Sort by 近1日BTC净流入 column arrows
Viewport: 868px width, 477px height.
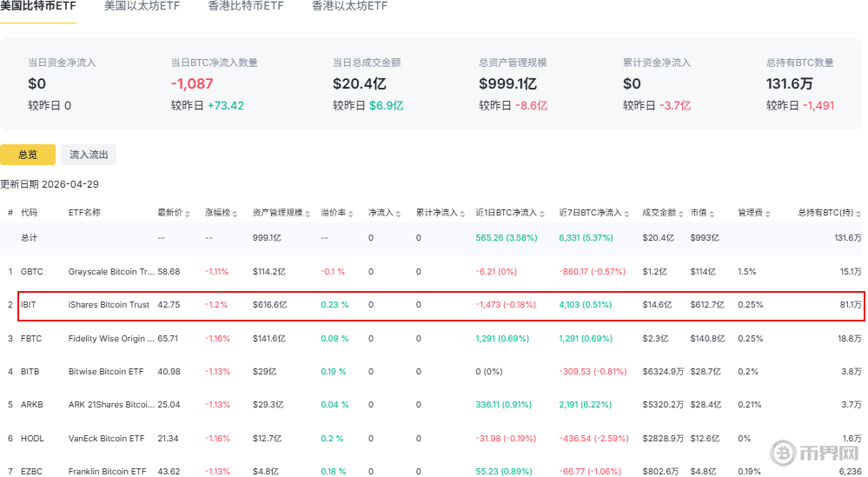(542, 213)
